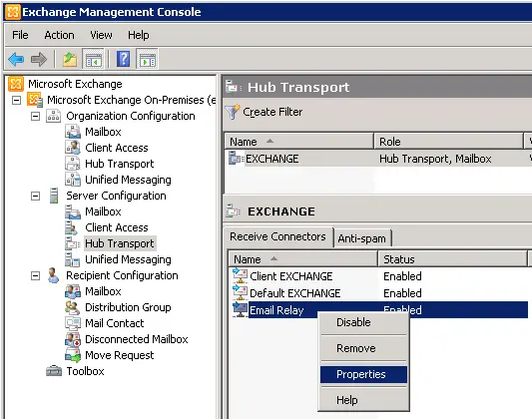
Task: Select Mail Contact tree item
Action: click(x=115, y=323)
